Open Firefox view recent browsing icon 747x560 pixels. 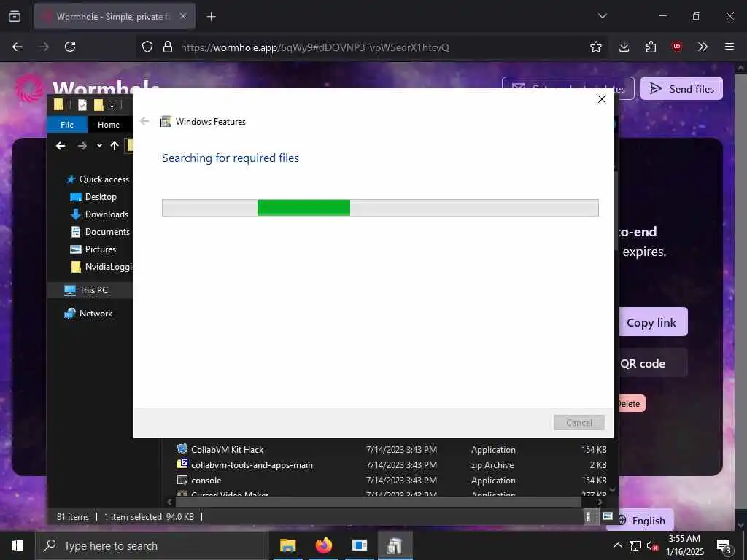point(15,16)
